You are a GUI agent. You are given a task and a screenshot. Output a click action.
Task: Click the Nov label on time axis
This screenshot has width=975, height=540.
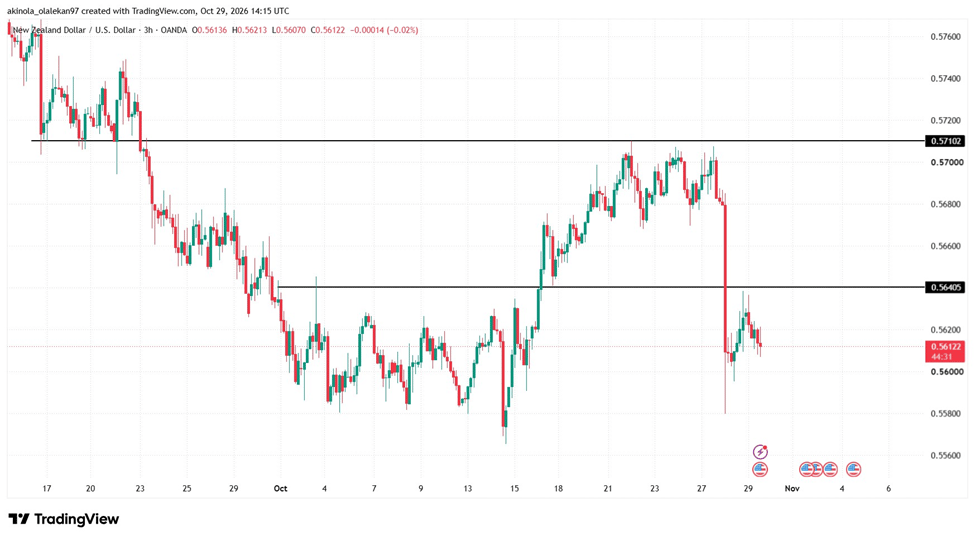pyautogui.click(x=792, y=489)
